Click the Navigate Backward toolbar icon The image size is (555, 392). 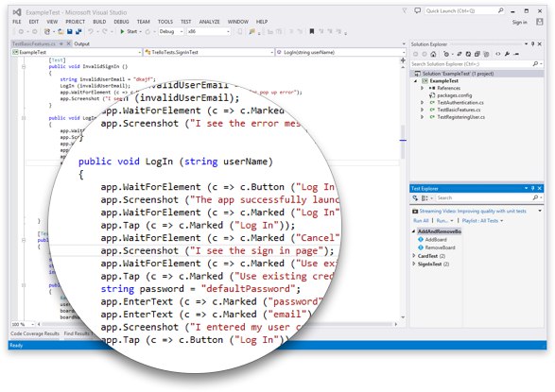coord(21,31)
